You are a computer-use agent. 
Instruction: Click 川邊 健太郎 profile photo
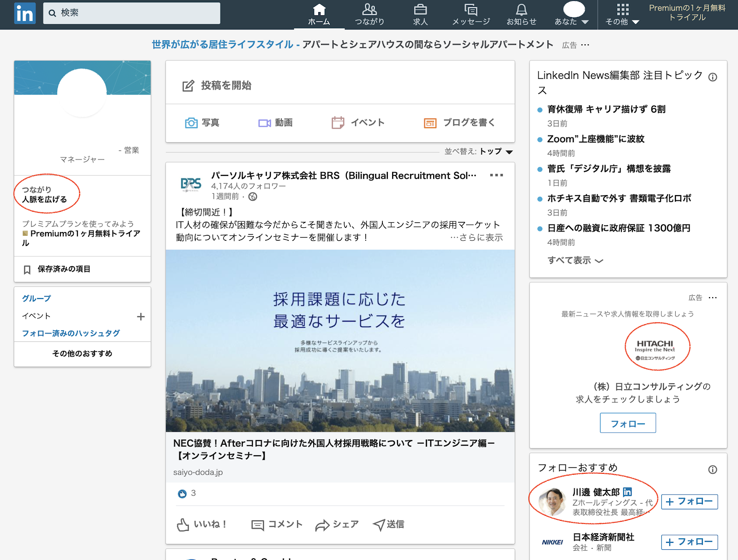point(552,501)
